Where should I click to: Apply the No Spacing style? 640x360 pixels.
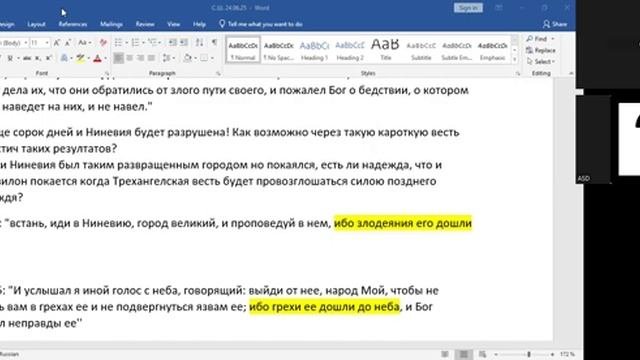point(279,50)
